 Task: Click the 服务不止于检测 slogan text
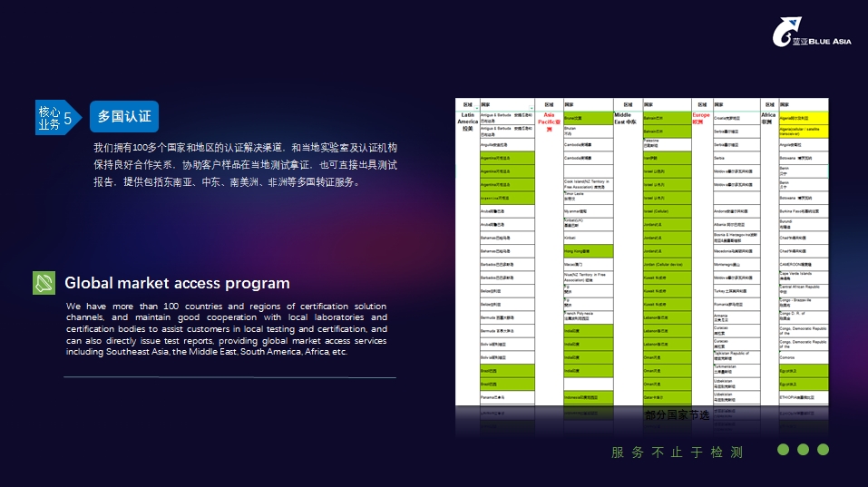677,452
